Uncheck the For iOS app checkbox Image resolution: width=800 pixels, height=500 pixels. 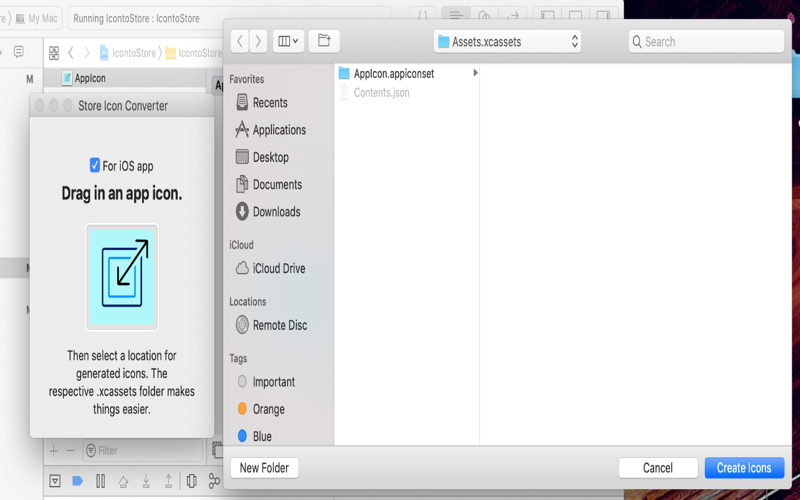point(94,165)
